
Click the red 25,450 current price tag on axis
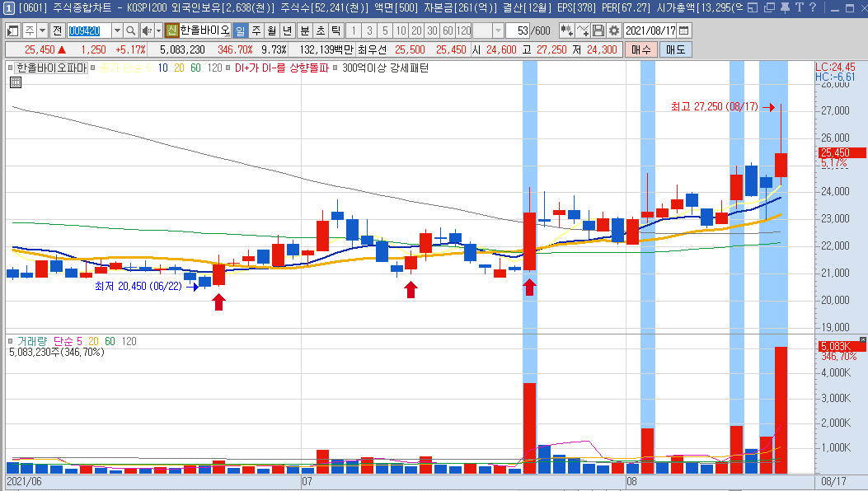(x=842, y=152)
